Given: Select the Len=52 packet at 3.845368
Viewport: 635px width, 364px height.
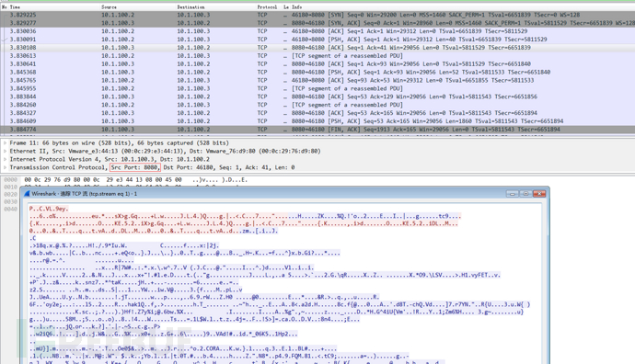Looking at the screenshot, I should 317,72.
